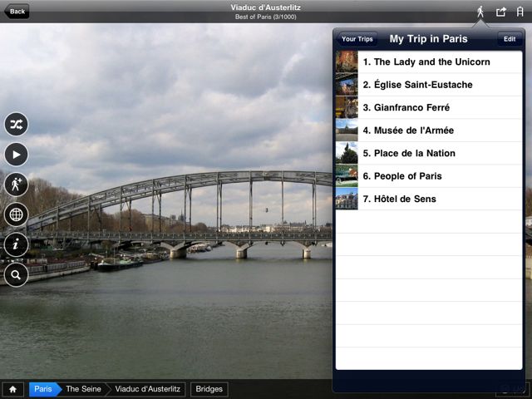The height and width of the screenshot is (399, 532).
Task: Open 4. Musée de l'Armée
Action: point(429,131)
